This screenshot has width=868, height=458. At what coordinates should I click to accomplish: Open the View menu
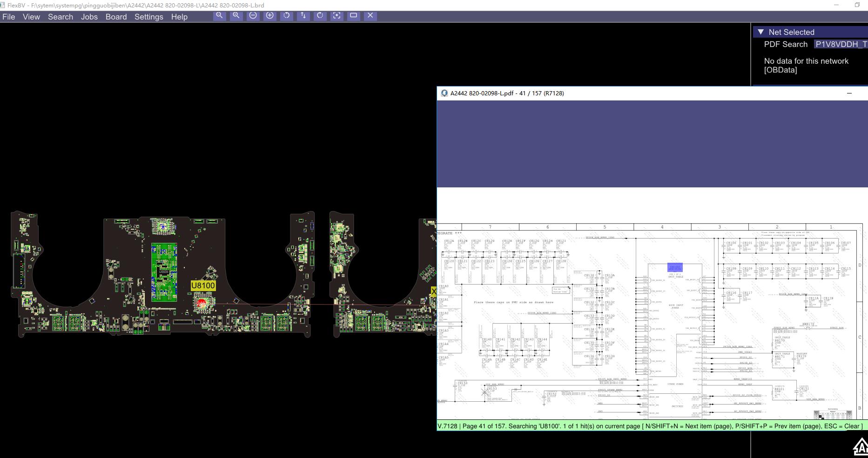coord(31,17)
